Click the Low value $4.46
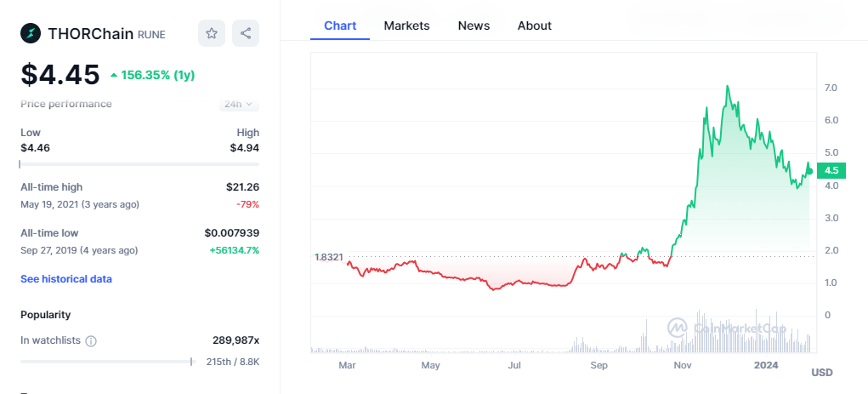 tap(35, 148)
